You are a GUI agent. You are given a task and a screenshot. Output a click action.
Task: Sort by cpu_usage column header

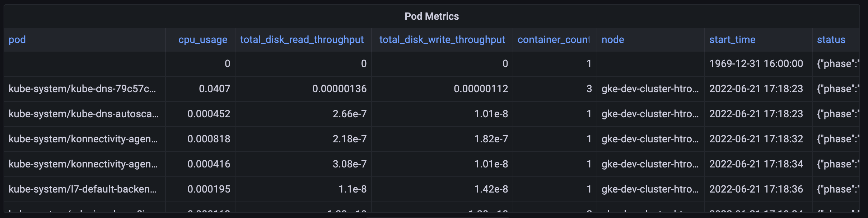coord(203,39)
